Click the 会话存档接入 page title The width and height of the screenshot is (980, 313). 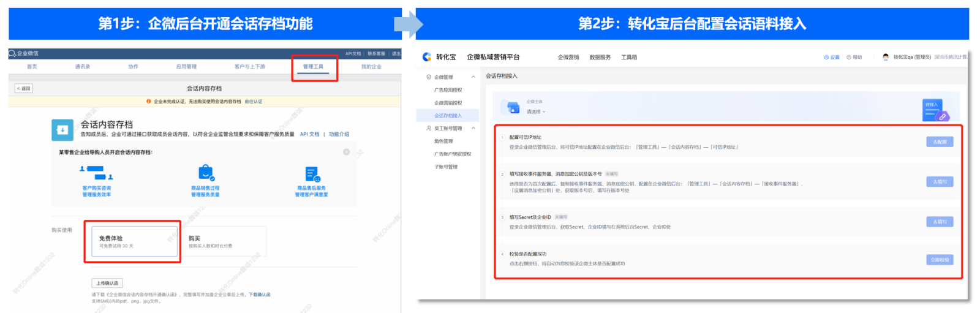pyautogui.click(x=502, y=76)
